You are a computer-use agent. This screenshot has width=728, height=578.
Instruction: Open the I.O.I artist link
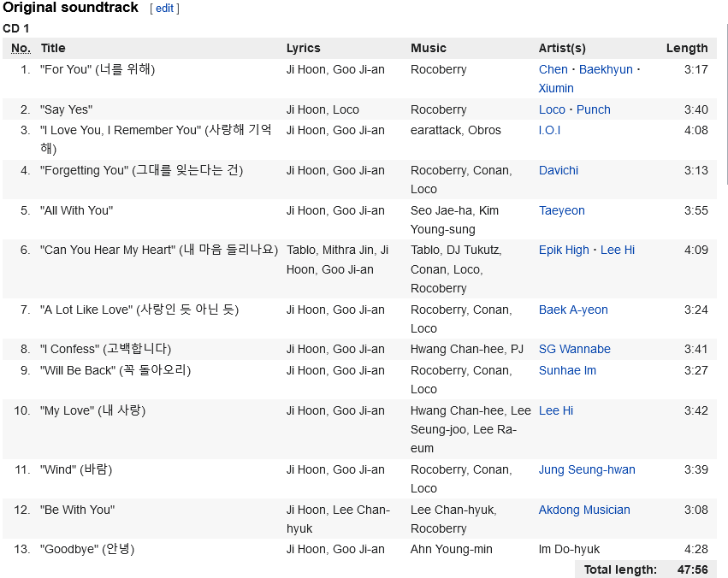tap(549, 130)
